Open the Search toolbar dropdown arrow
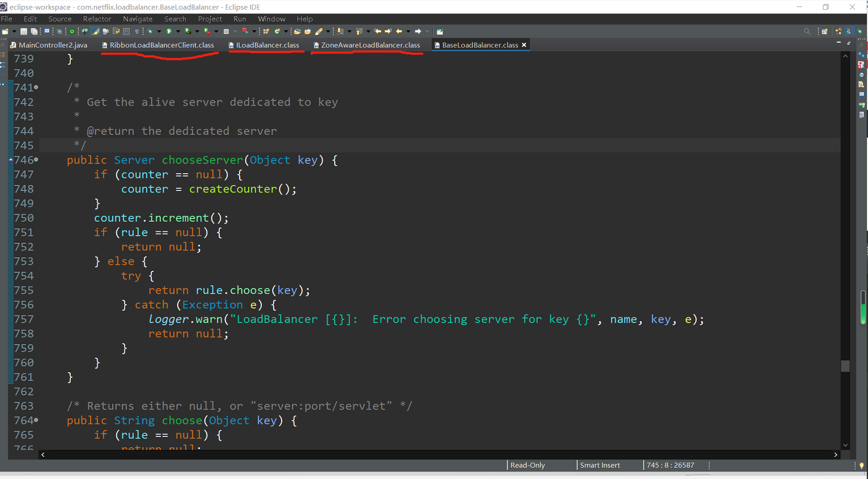The height and width of the screenshot is (479, 868). (x=328, y=31)
